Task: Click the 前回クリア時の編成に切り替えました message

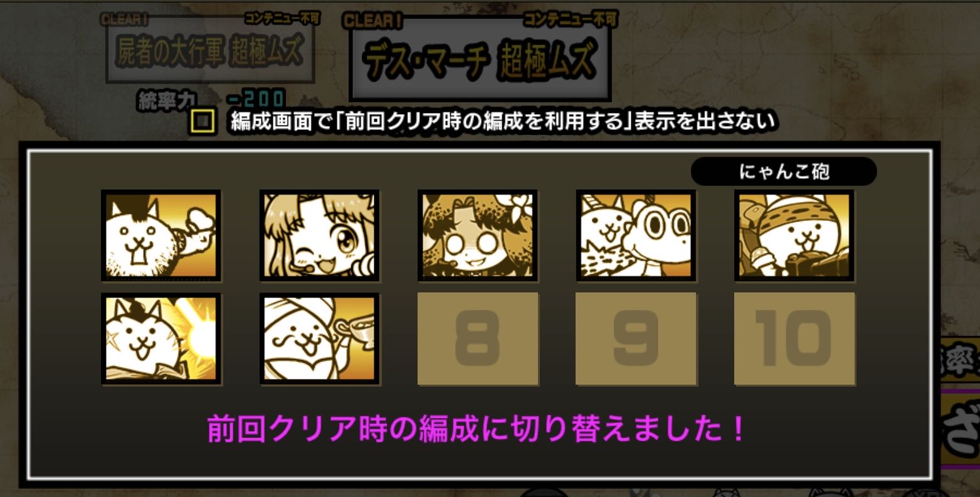Action: 477,430
